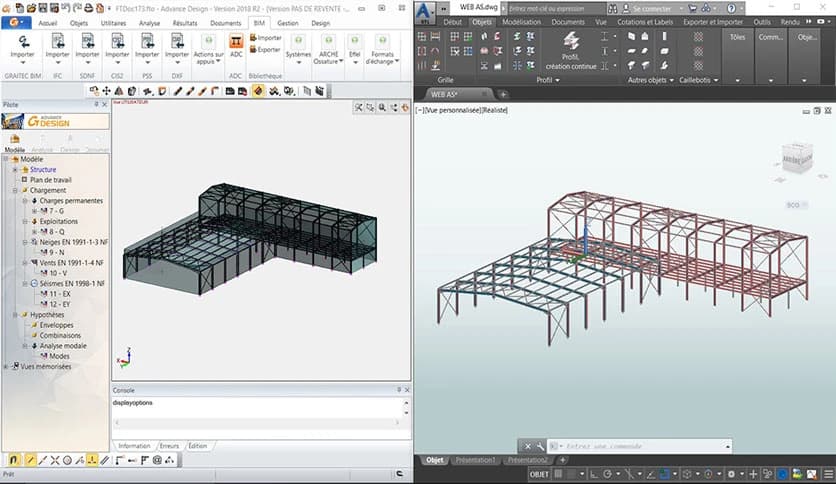The width and height of the screenshot is (836, 484).
Task: Open the Exporter et Importer tab
Action: tap(713, 22)
